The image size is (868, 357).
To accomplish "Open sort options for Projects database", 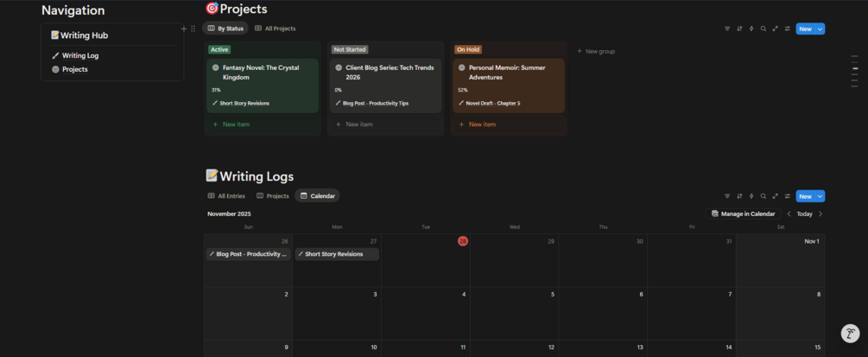I will click(739, 29).
